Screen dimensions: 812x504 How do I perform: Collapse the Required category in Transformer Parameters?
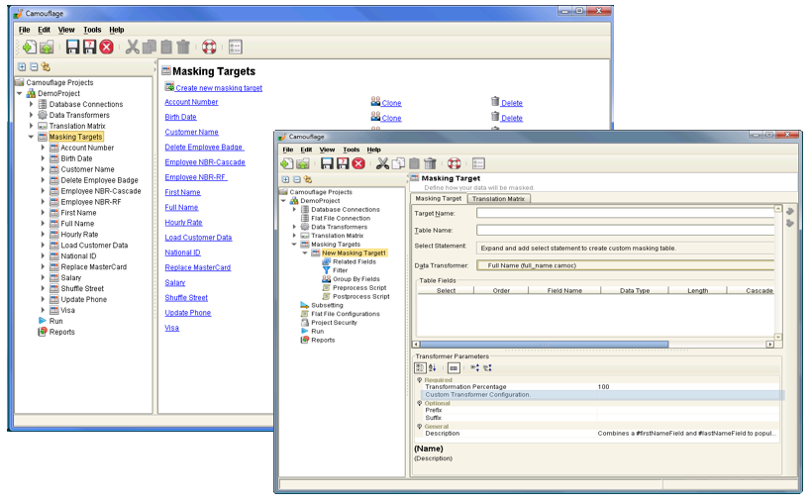coord(420,379)
